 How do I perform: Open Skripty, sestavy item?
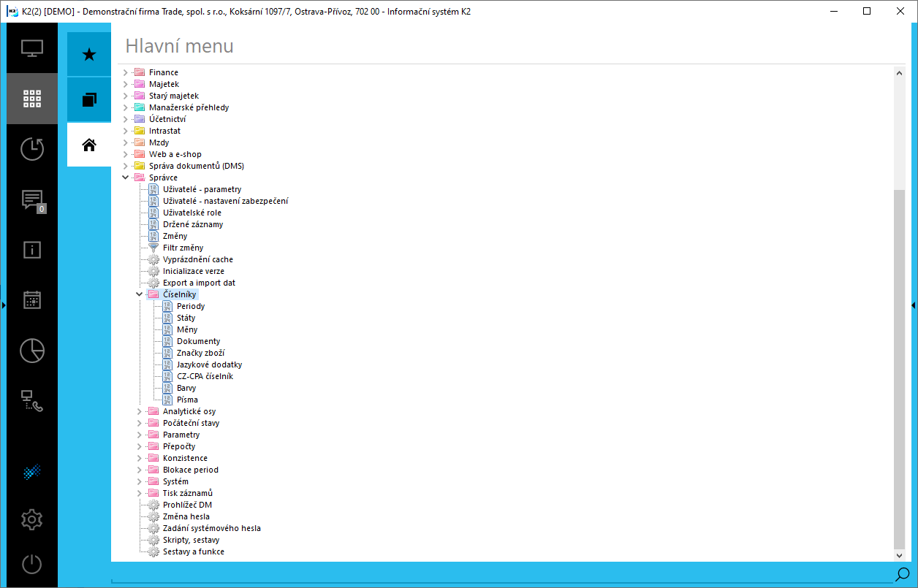[x=191, y=540]
